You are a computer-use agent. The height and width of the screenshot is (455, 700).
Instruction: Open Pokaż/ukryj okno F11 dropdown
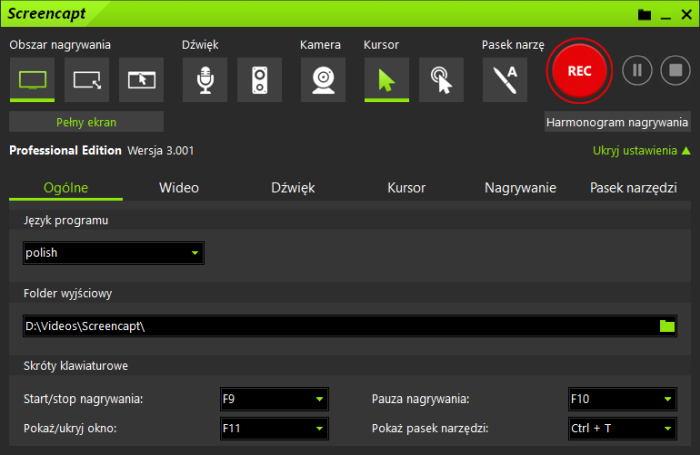pos(275,429)
